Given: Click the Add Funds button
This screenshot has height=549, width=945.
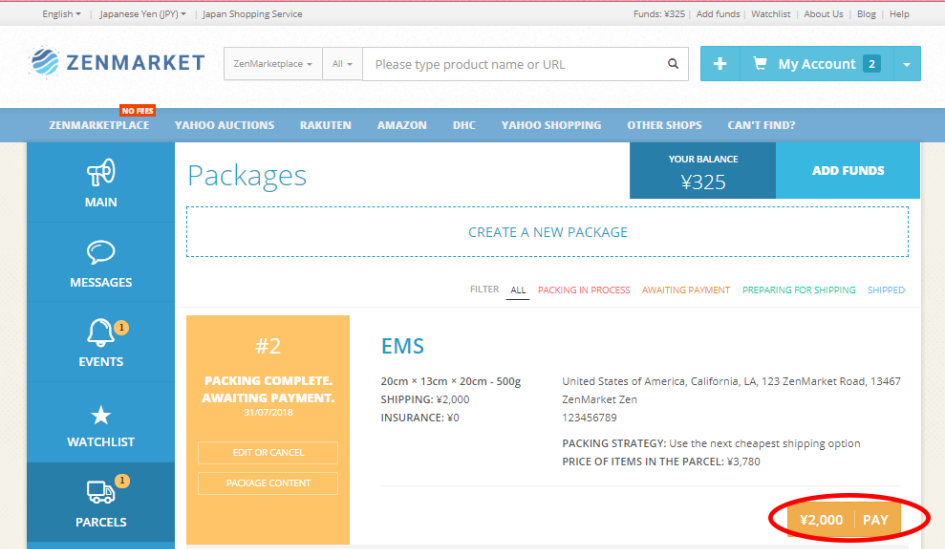Looking at the screenshot, I should coord(847,171).
